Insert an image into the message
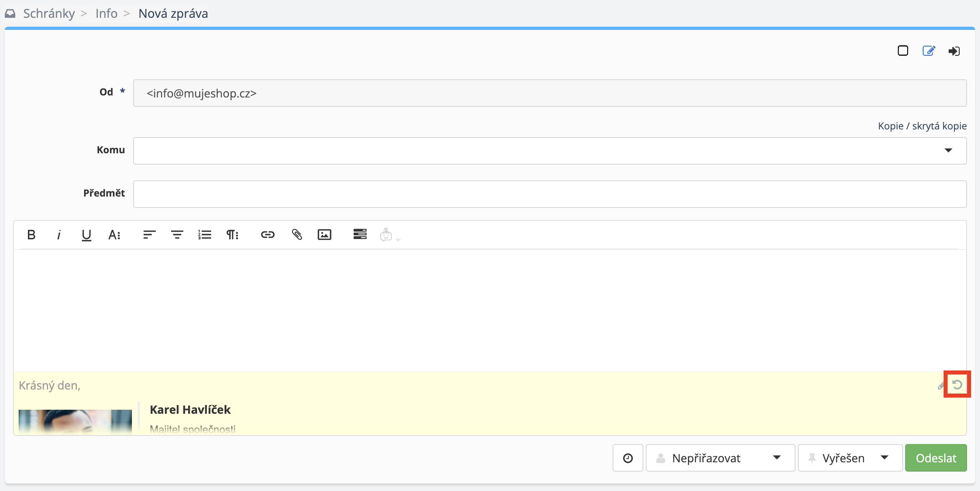Image resolution: width=980 pixels, height=491 pixels. click(324, 235)
